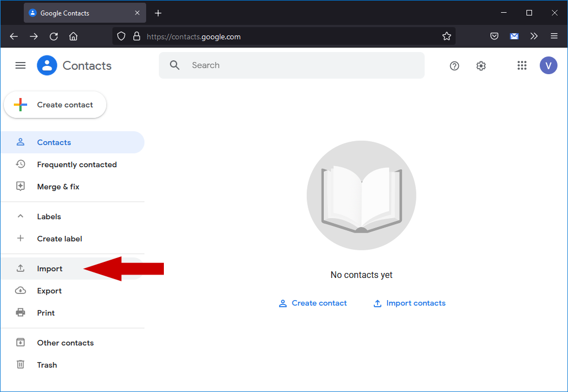This screenshot has height=392, width=568.
Task: Click the Merge & fix icon
Action: (20, 186)
